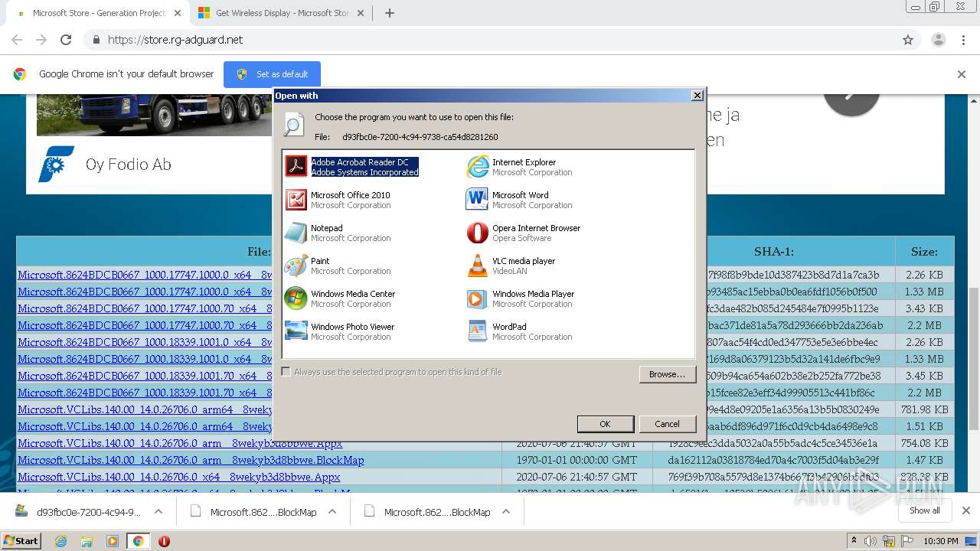This screenshot has width=980, height=551.
Task: Bookmark this page with the star
Action: click(908, 40)
